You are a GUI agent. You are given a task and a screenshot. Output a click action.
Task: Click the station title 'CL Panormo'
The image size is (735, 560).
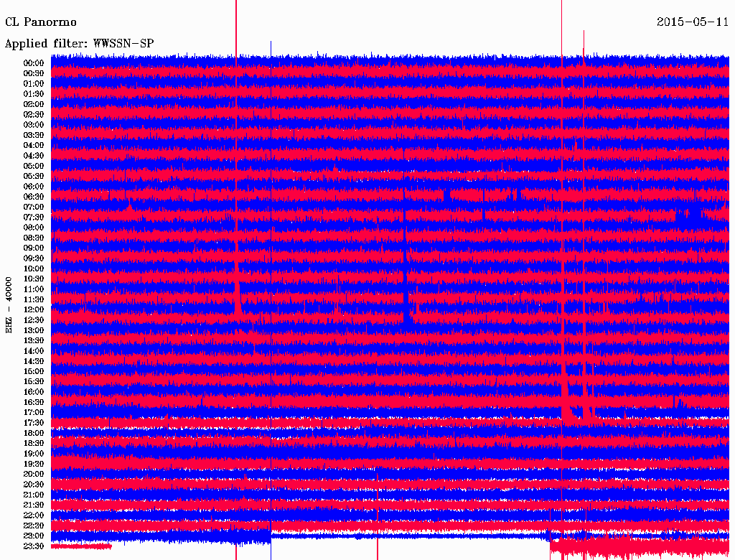pyautogui.click(x=41, y=22)
